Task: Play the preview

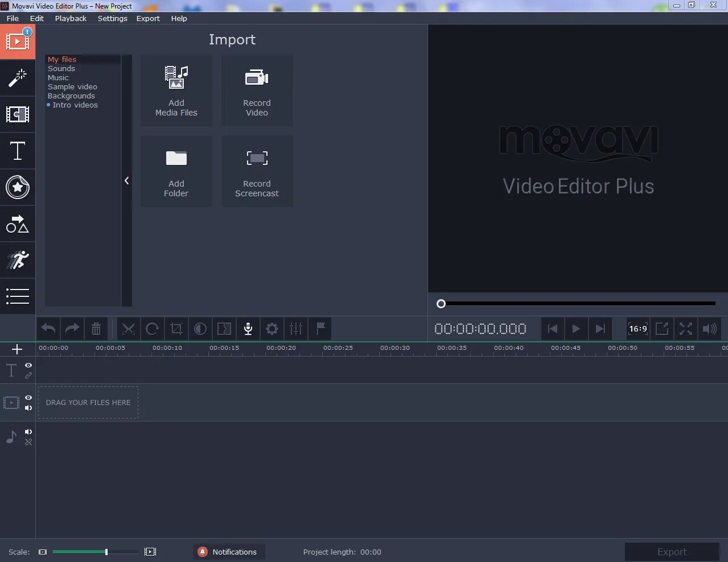Action: tap(577, 329)
